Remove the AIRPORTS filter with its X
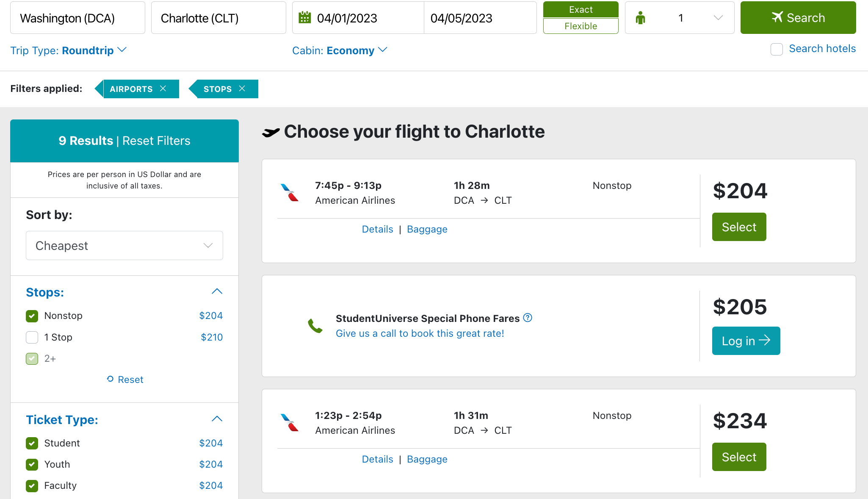This screenshot has width=868, height=499. tap(163, 89)
